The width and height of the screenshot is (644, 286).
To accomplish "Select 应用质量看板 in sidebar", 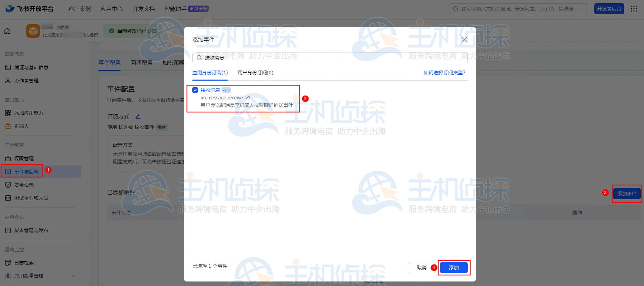I will (29, 276).
